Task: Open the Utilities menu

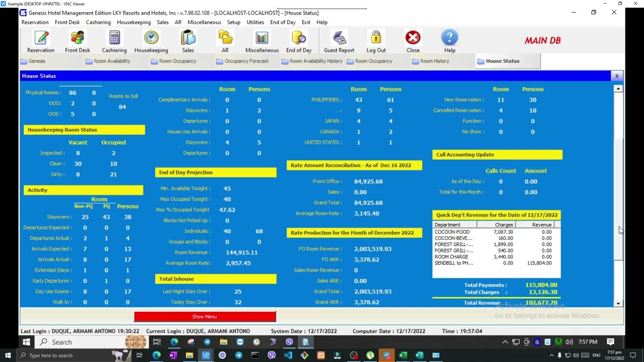Action: [x=255, y=22]
